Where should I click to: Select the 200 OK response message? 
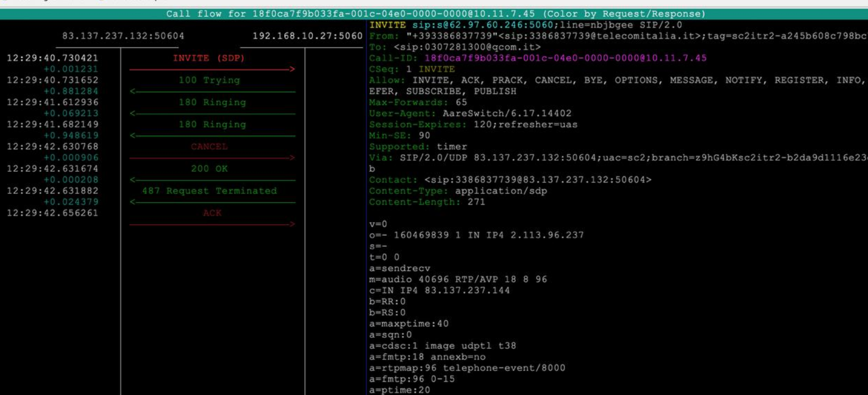point(209,169)
